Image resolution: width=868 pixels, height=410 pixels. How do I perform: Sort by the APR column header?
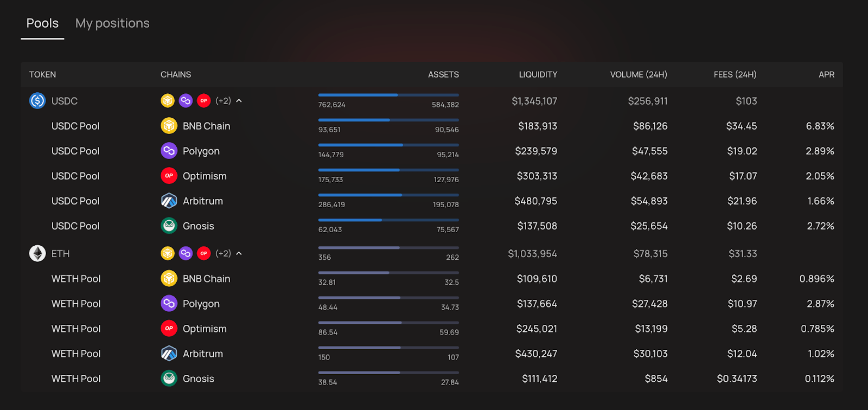(826, 74)
